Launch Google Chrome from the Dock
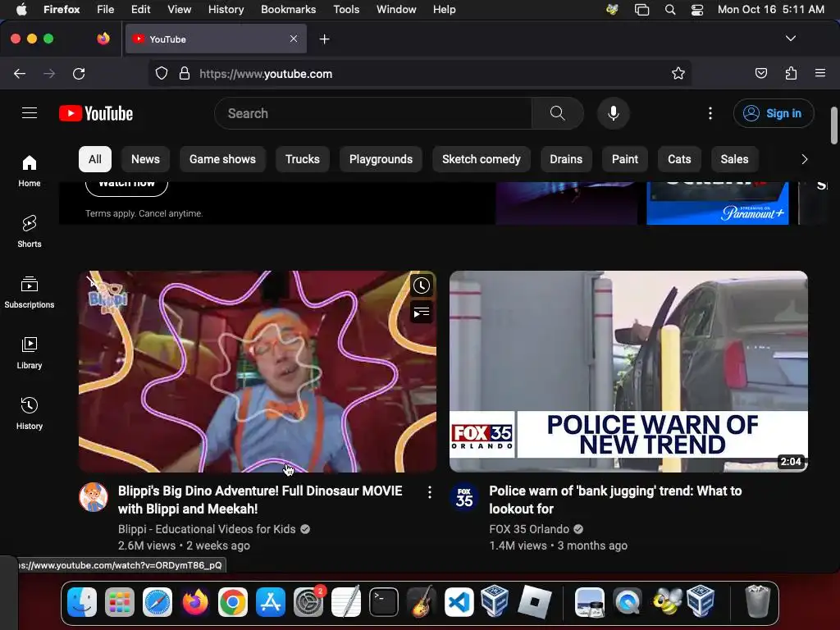Viewport: 840px width, 630px height. [232, 603]
